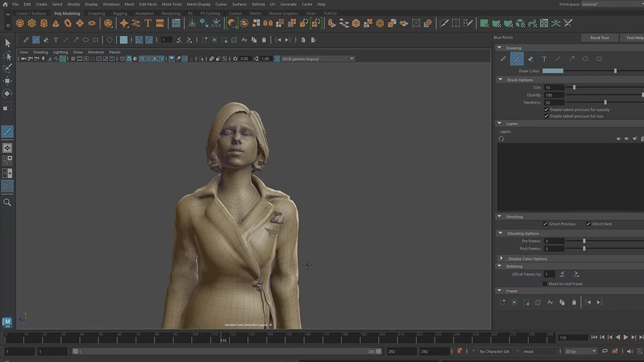Viewport: 644px width, 362px height.
Task: Select the Eraser tool in the Drawing section
Action: click(x=531, y=59)
